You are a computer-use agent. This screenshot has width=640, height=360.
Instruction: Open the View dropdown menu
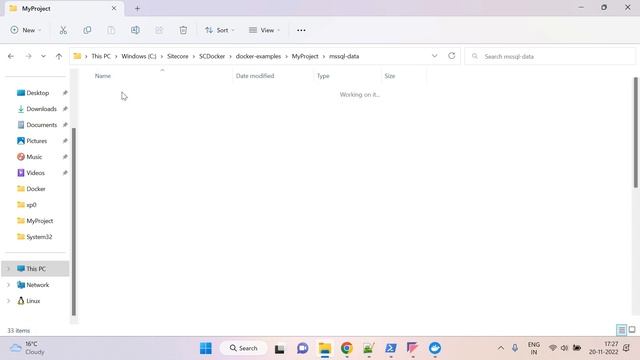coord(264,30)
